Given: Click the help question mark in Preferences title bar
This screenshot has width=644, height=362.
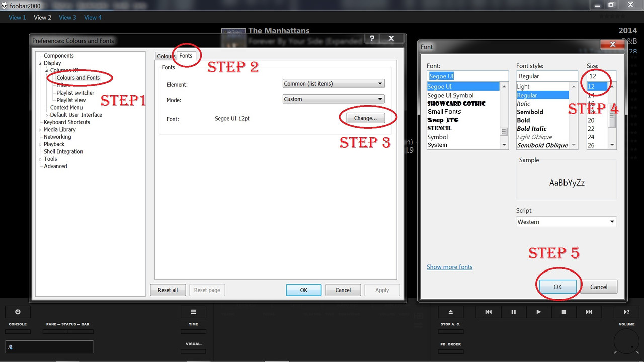Looking at the screenshot, I should click(372, 38).
